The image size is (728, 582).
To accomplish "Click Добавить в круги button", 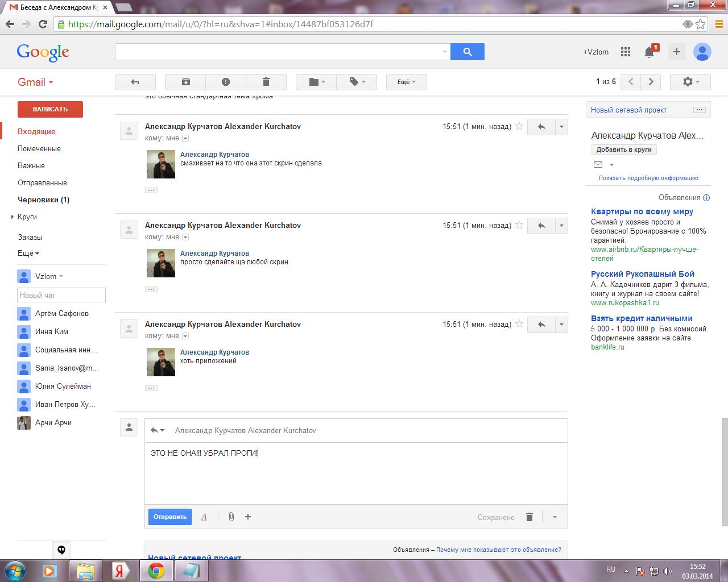I will (x=624, y=149).
